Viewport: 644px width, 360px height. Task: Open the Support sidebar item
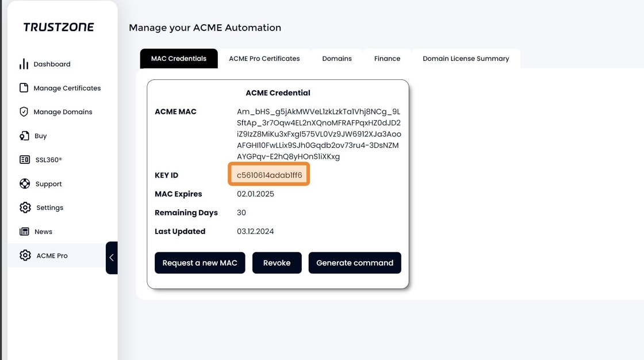(48, 184)
